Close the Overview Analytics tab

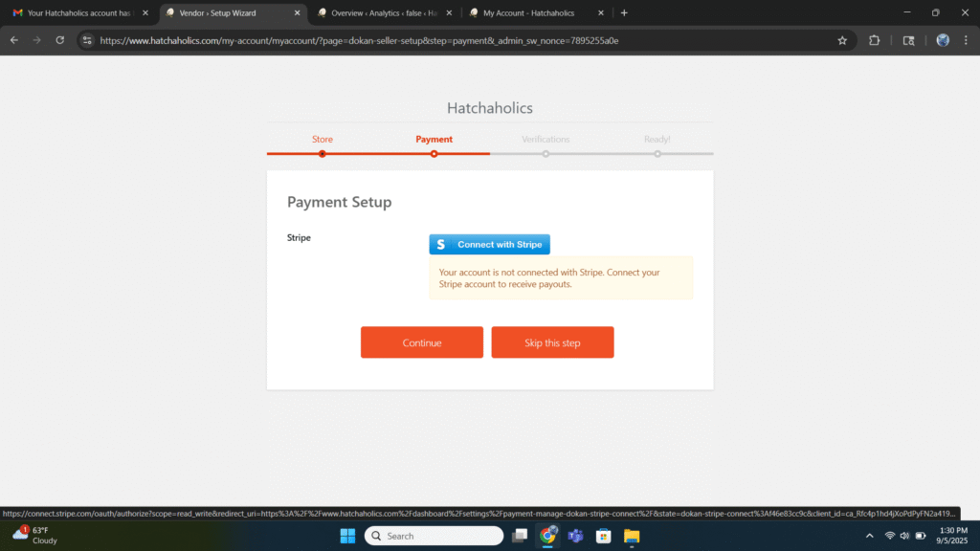pyautogui.click(x=449, y=12)
